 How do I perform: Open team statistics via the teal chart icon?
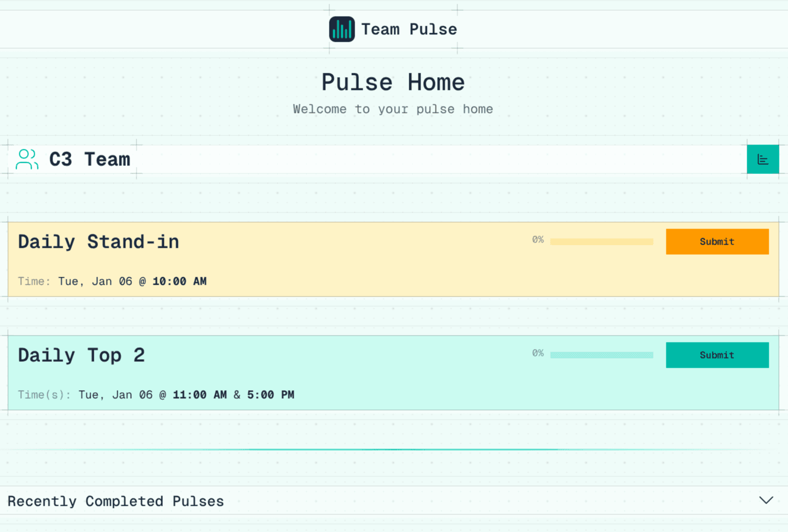pyautogui.click(x=762, y=159)
